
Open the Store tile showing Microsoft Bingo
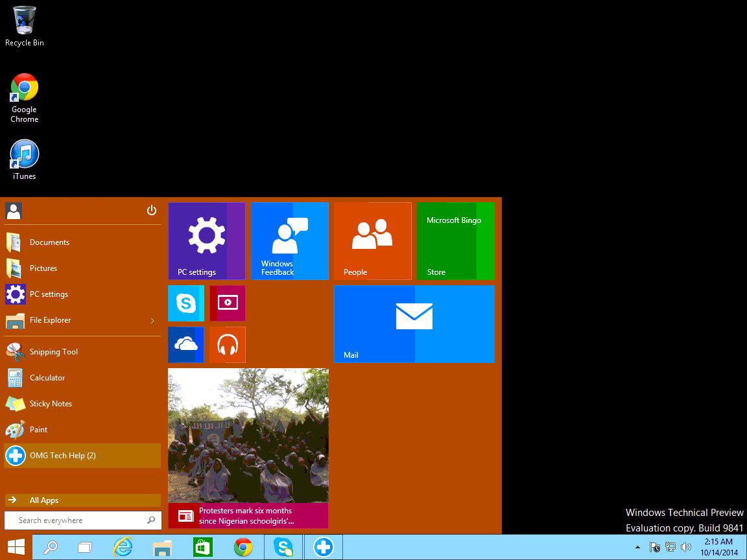[455, 241]
